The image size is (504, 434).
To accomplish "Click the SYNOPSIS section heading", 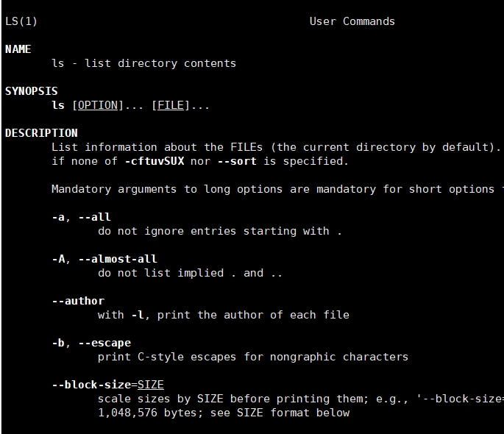I will pos(31,91).
